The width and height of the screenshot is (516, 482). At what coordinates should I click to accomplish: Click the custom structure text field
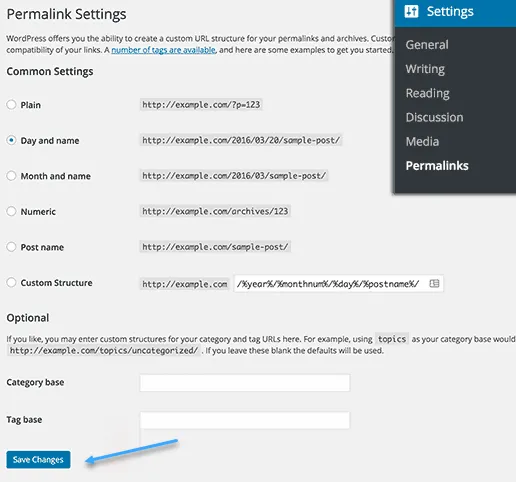[x=339, y=284]
